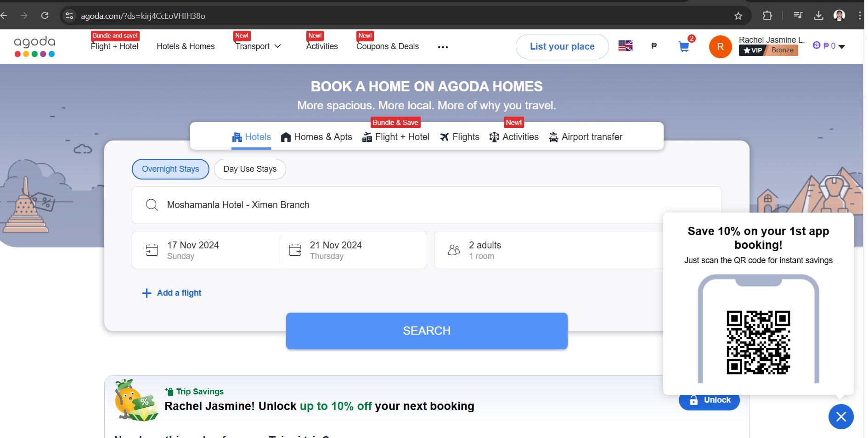Click the search magnifier icon in destination field
868x438 pixels.
coord(152,205)
